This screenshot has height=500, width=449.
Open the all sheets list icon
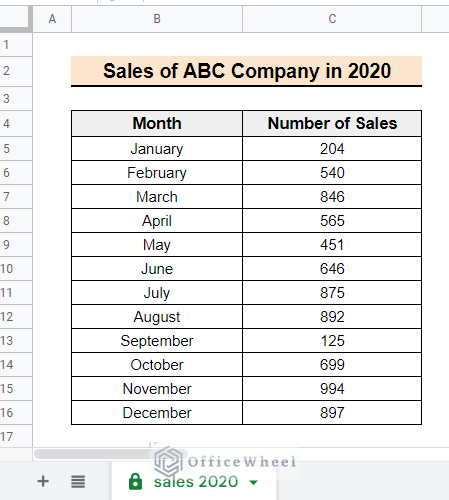(78, 482)
